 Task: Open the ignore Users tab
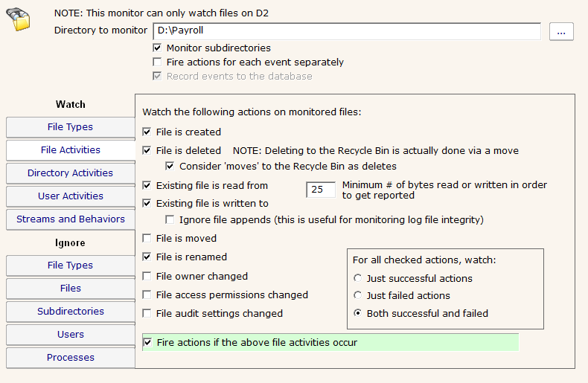(70, 335)
